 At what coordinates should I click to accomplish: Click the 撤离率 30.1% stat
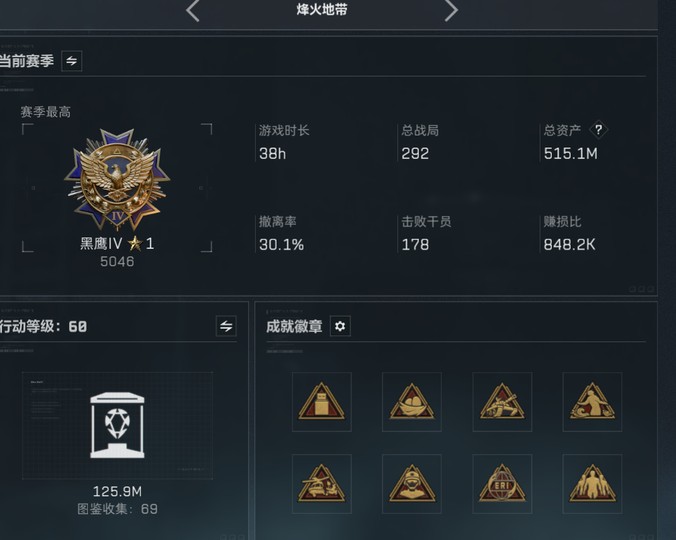tap(281, 233)
